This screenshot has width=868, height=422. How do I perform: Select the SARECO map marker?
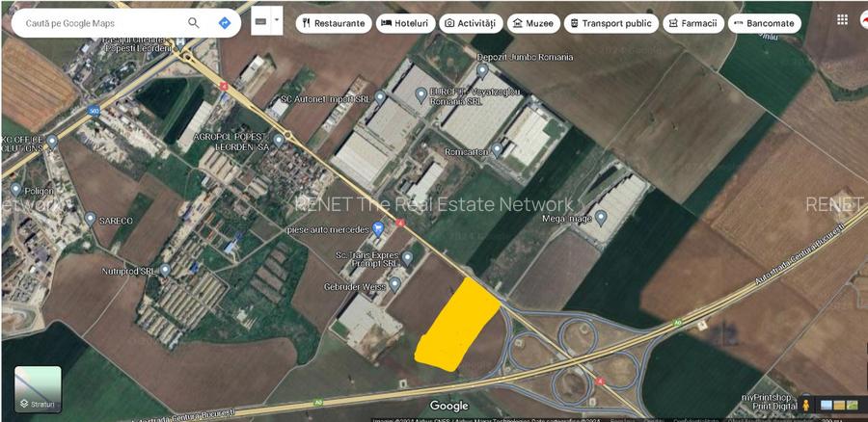(x=91, y=219)
